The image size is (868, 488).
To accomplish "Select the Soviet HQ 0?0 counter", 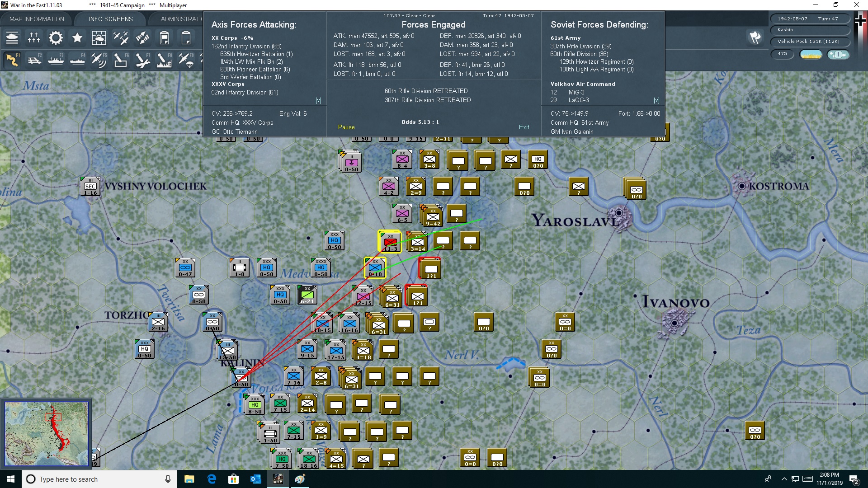I will pyautogui.click(x=538, y=160).
